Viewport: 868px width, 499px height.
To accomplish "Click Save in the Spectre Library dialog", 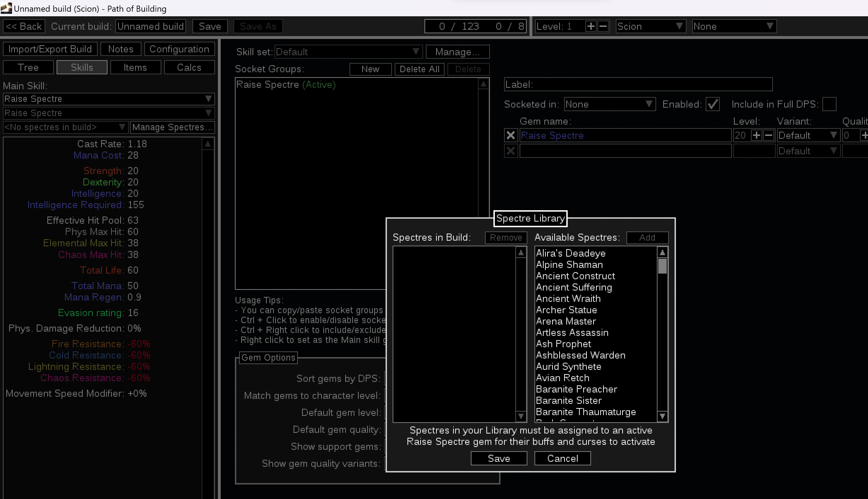I will click(499, 458).
